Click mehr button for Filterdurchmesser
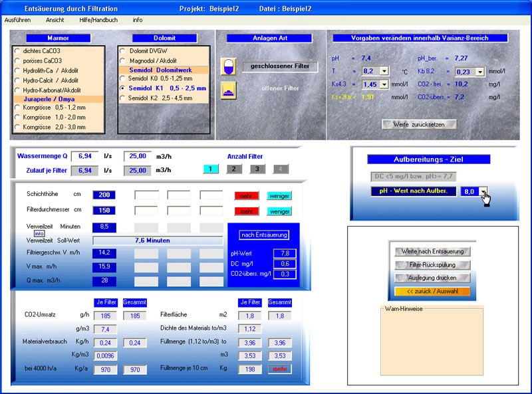 pyautogui.click(x=246, y=211)
